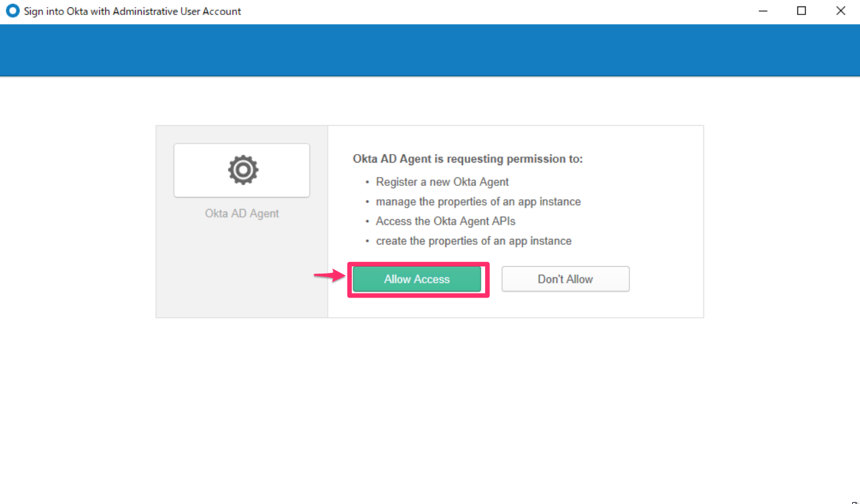Select the manage app instance properties line

point(478,201)
